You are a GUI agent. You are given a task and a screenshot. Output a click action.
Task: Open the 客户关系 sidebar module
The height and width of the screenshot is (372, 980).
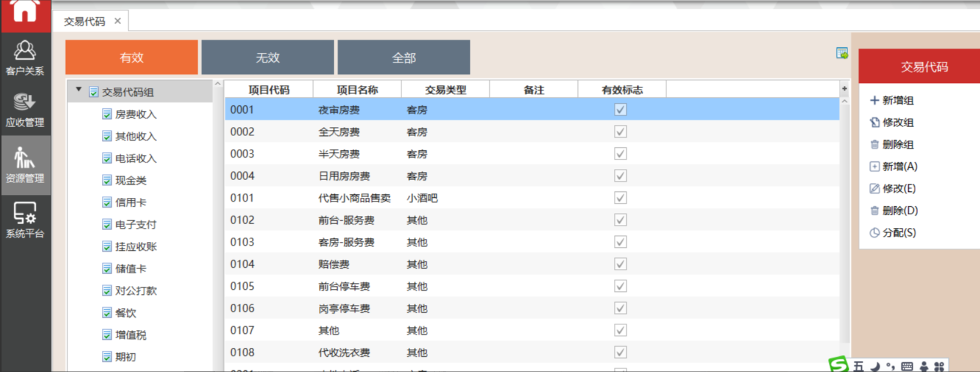pos(25,58)
